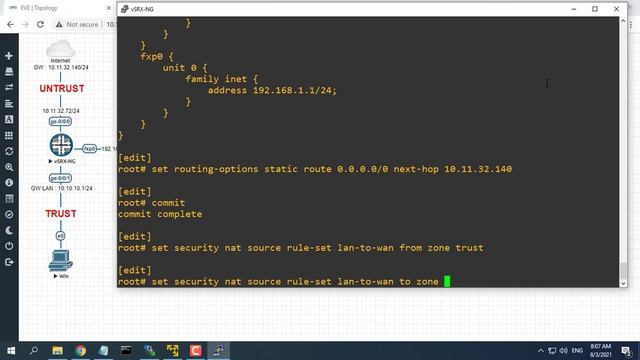Open File Explorer from taskbar
This screenshot has width=640, height=360.
click(x=58, y=351)
